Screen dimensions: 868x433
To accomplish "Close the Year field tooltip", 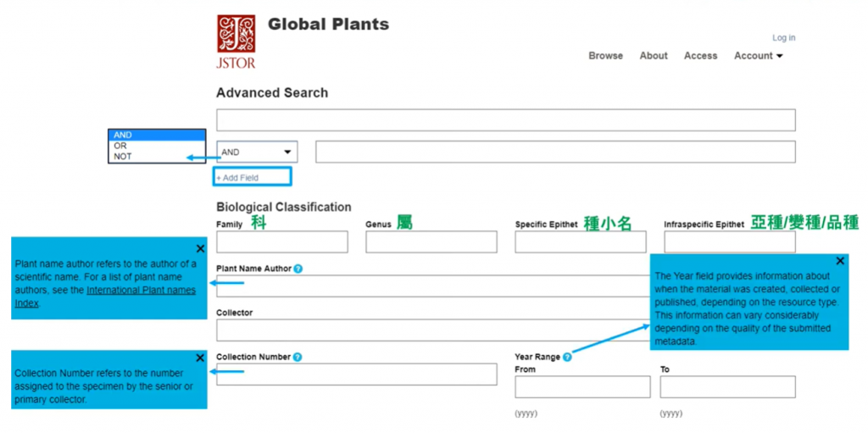I will 840,261.
